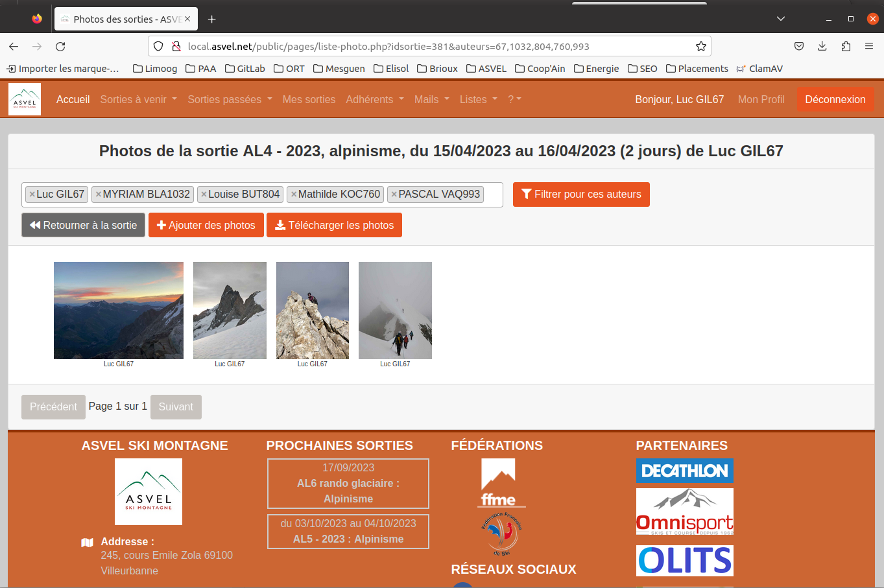
Task: Open Mon Profil link
Action: click(x=761, y=99)
